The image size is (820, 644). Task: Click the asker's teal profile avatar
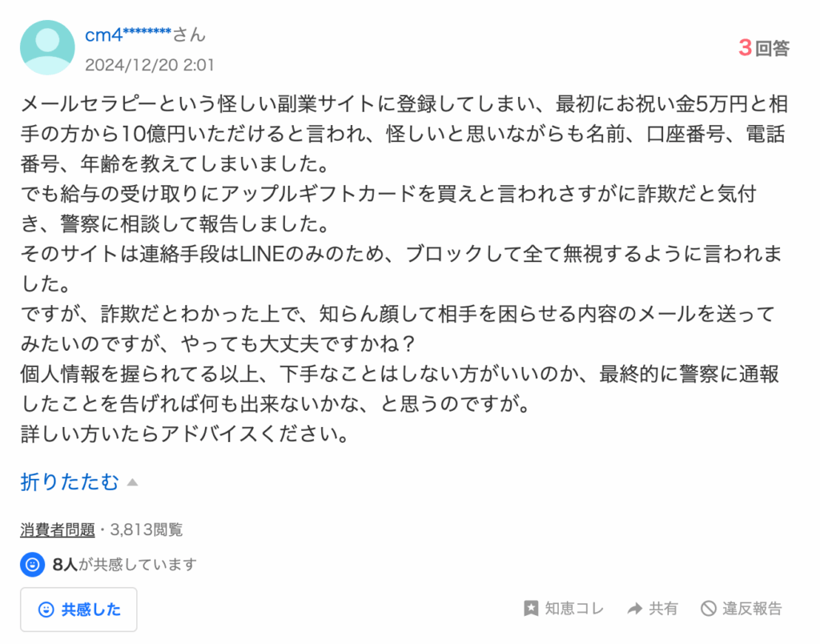(x=47, y=48)
